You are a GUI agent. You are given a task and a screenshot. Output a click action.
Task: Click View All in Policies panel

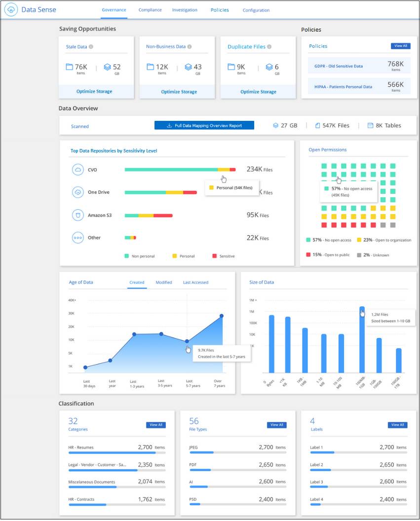pyautogui.click(x=400, y=46)
